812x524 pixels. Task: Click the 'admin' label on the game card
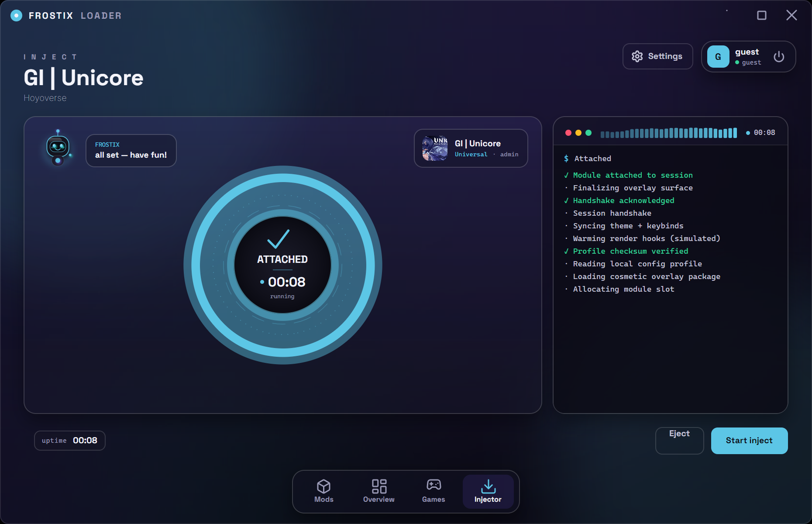click(509, 155)
